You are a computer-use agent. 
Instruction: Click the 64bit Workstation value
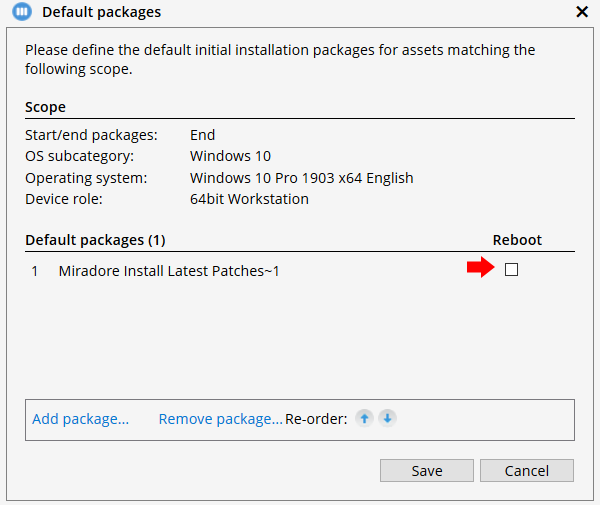pos(249,199)
